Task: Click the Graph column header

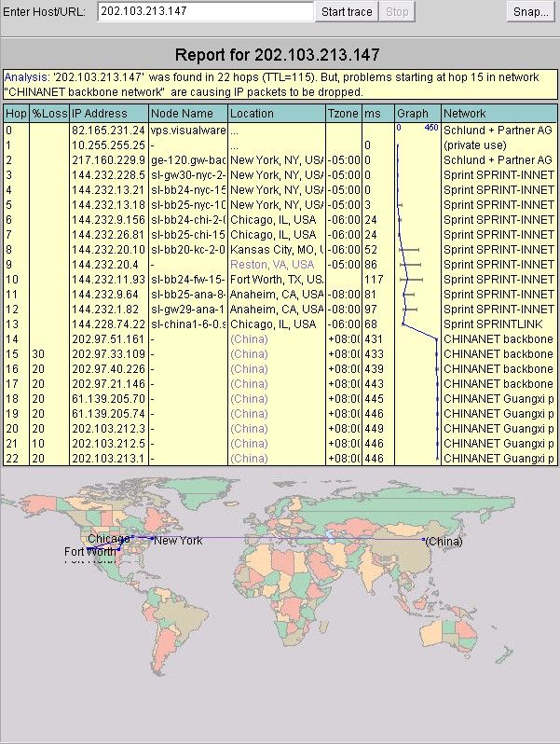Action: click(417, 114)
